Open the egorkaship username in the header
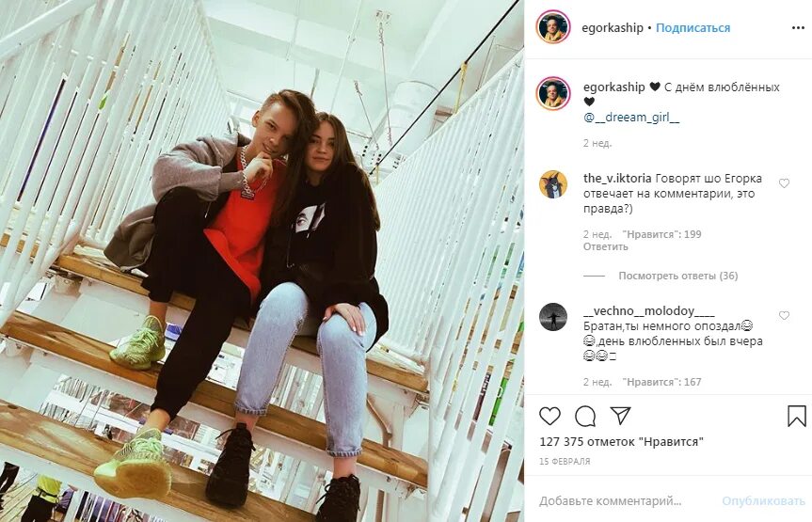 click(613, 28)
